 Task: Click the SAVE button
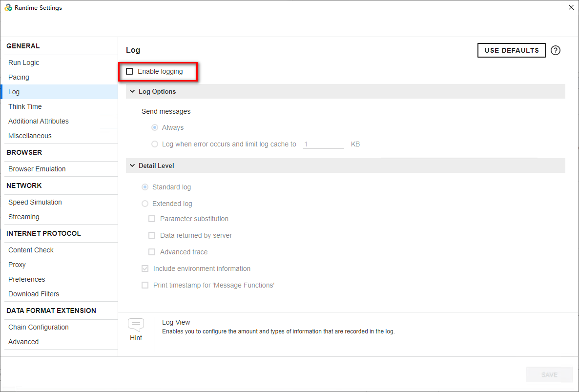pos(549,374)
